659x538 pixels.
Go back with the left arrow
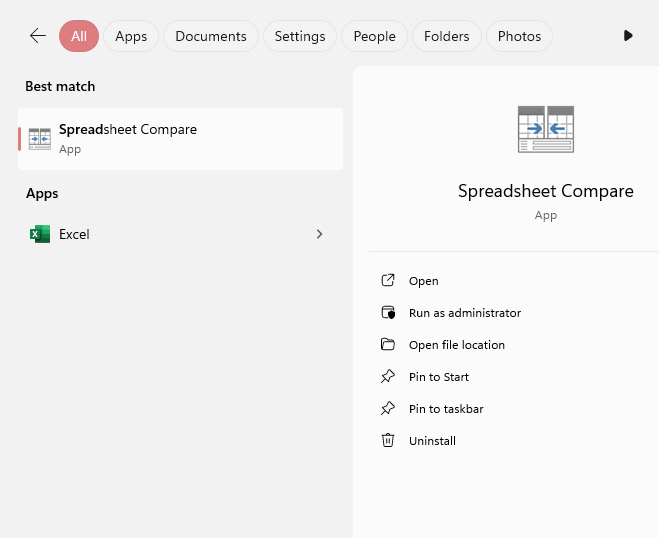(x=38, y=36)
